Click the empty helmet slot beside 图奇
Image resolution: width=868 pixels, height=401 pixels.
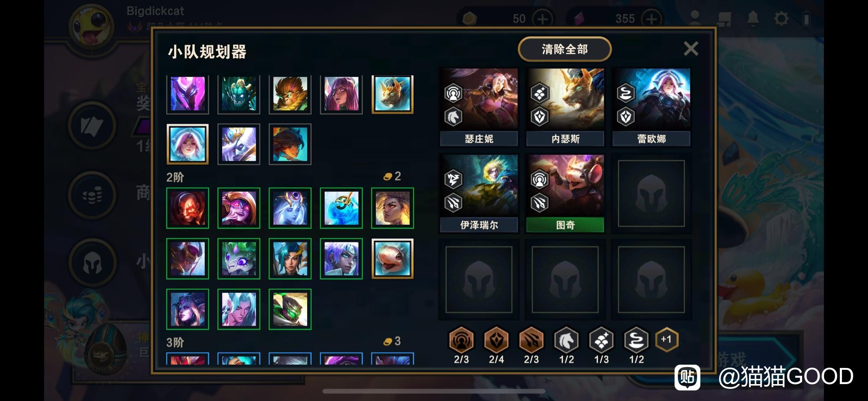651,193
